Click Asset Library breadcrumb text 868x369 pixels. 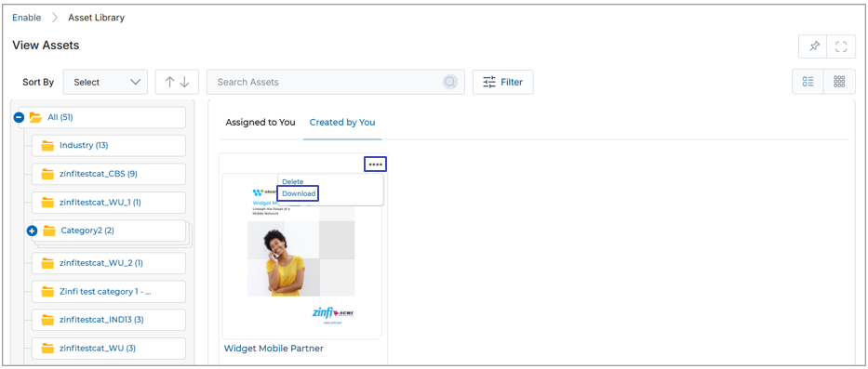point(97,18)
